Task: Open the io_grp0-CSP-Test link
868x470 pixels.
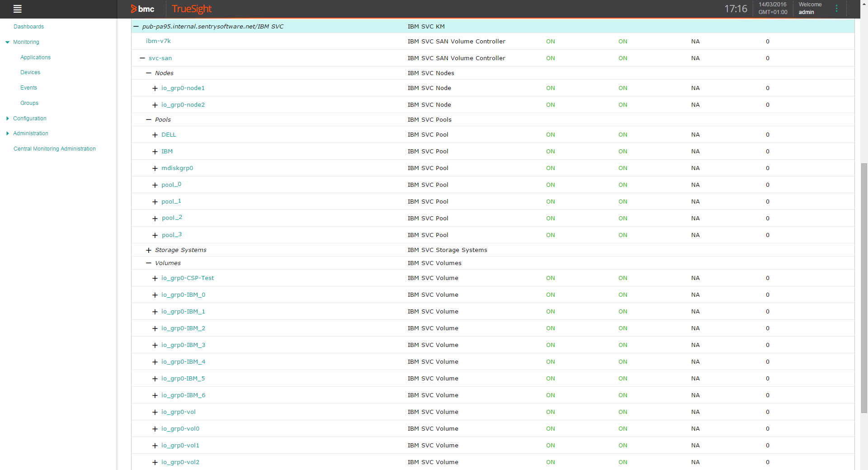Action: tap(188, 278)
